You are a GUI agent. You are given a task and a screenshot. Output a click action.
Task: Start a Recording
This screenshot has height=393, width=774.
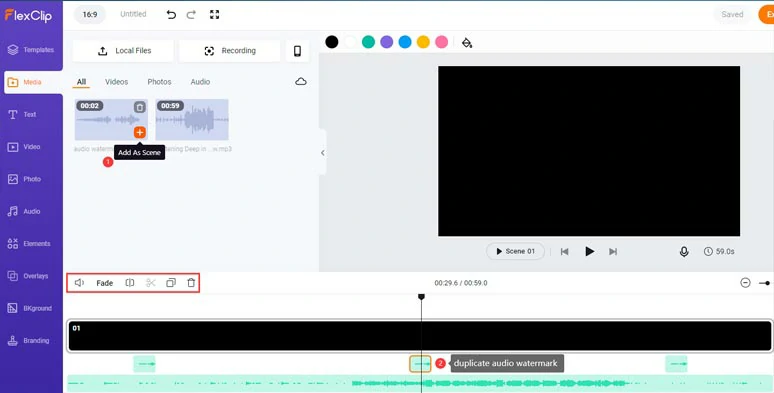[230, 51]
